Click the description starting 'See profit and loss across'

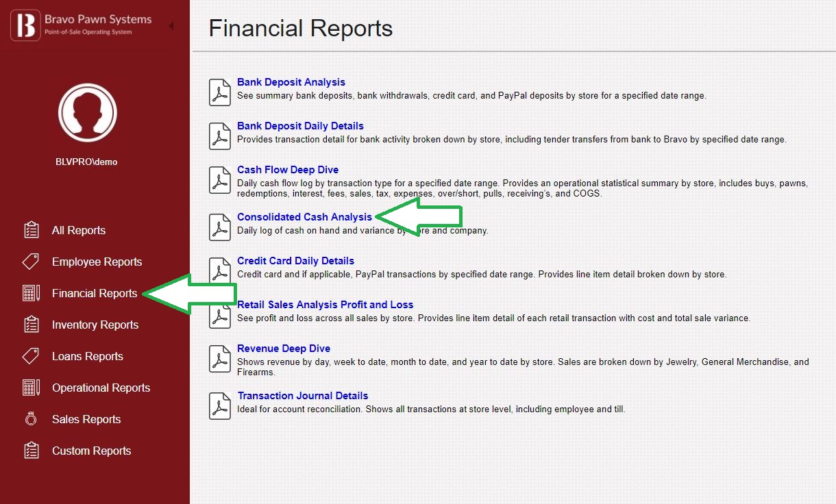pos(493,318)
